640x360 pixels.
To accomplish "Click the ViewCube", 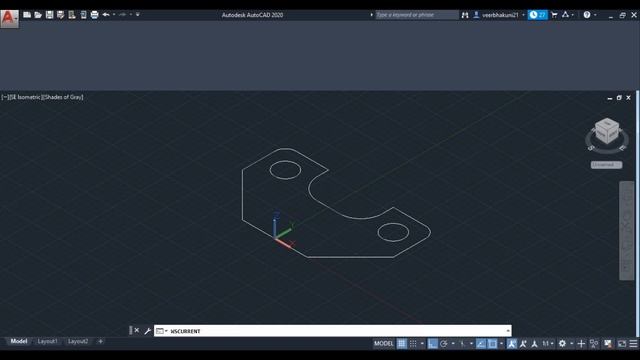I will 607,131.
